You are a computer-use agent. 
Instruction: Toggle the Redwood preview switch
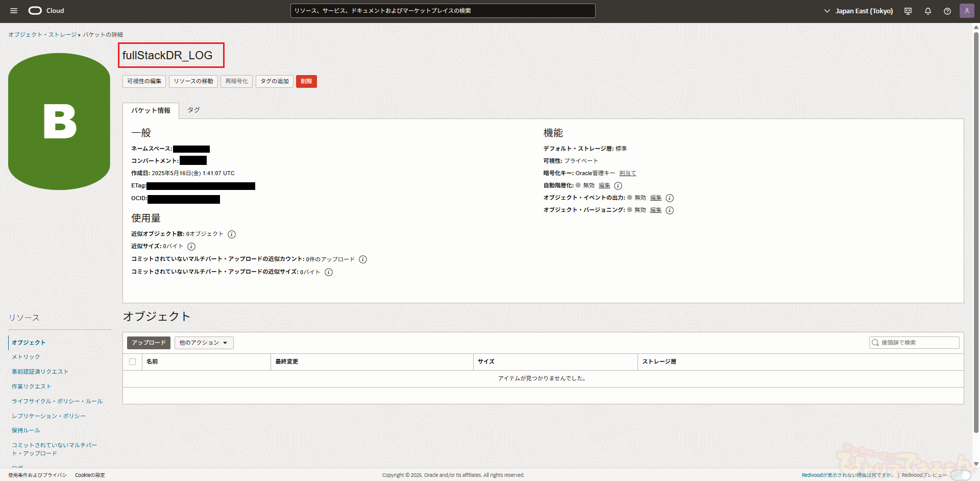(x=961, y=475)
